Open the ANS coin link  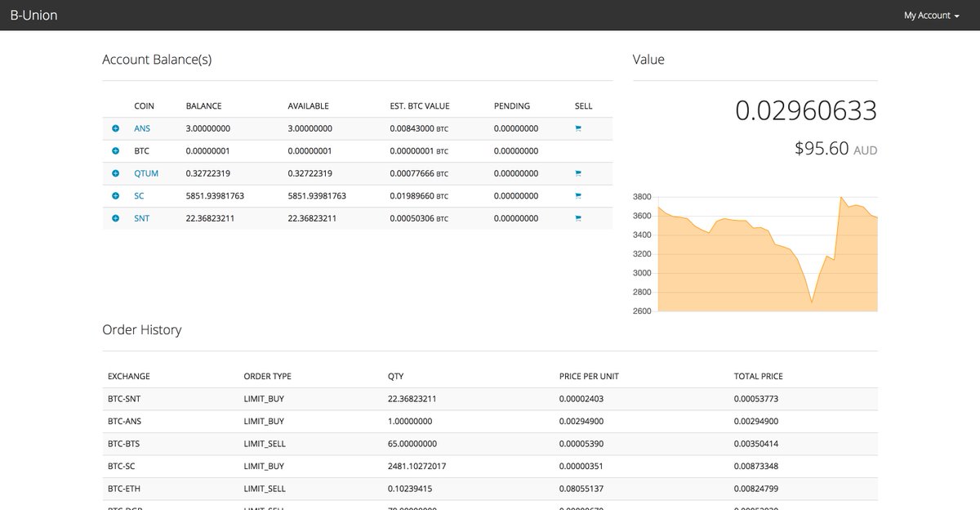click(142, 128)
